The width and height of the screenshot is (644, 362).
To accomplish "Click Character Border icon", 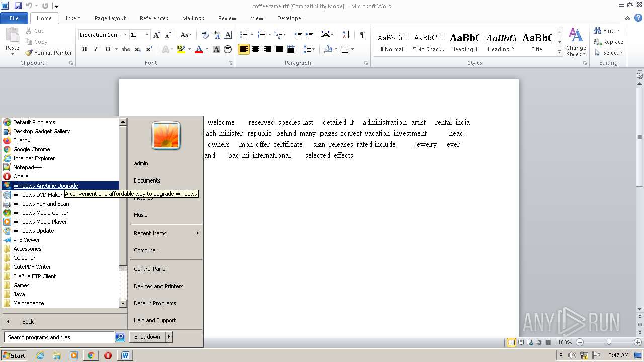I will (x=228, y=35).
